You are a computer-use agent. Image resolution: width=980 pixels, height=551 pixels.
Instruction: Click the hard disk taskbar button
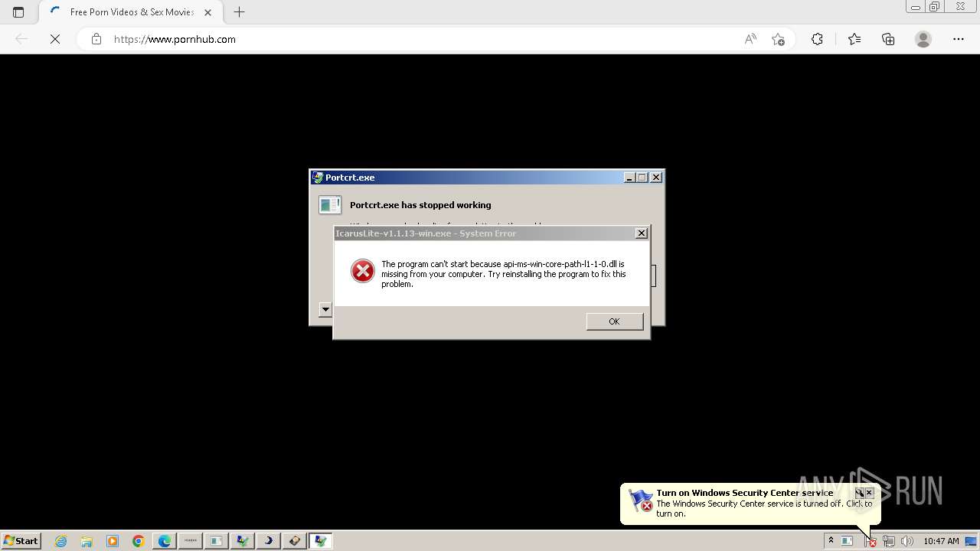click(294, 541)
